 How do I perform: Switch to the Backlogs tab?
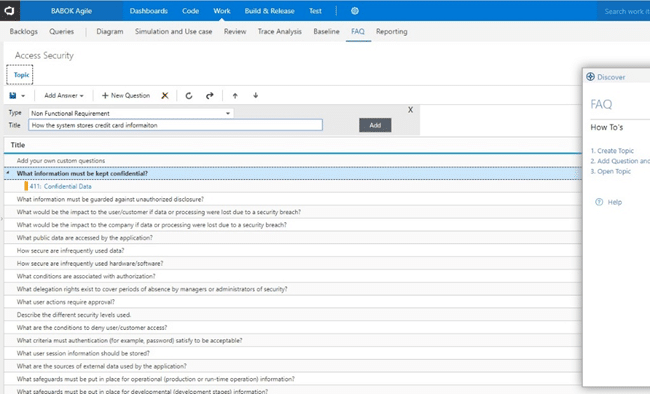point(23,32)
